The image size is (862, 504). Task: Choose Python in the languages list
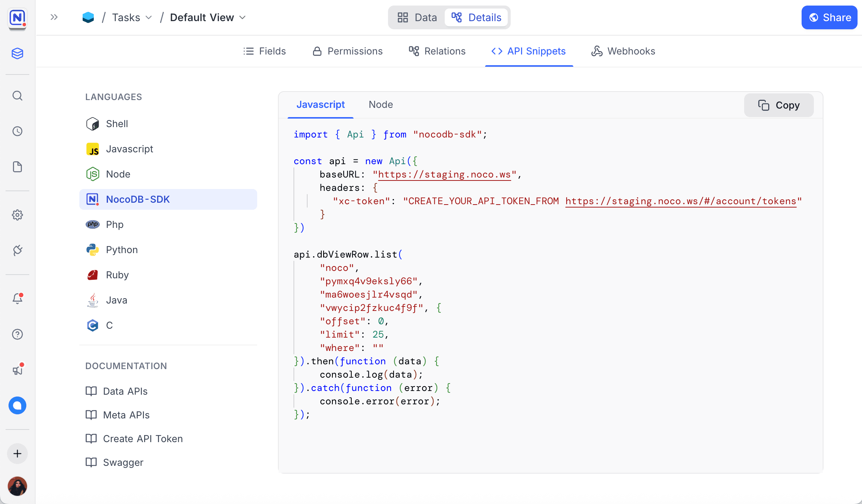[x=122, y=250]
